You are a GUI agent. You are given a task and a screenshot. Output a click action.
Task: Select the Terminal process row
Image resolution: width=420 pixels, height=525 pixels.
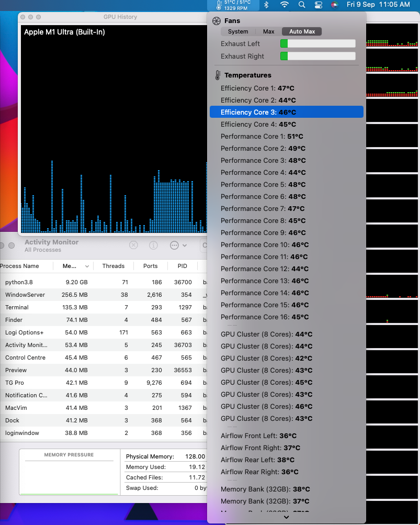[x=104, y=307]
